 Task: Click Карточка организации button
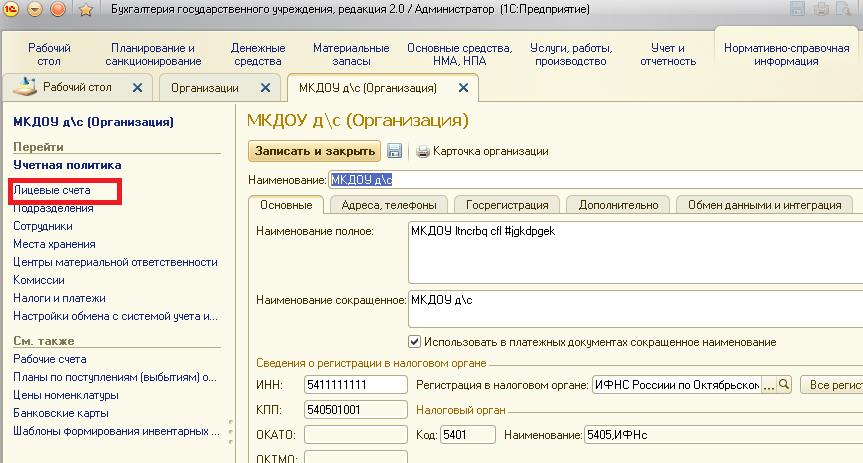[482, 151]
